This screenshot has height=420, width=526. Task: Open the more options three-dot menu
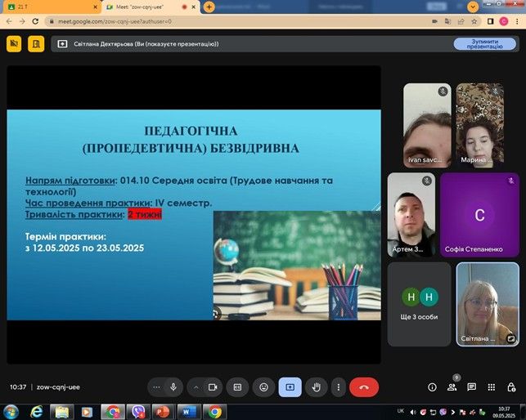[x=337, y=386]
